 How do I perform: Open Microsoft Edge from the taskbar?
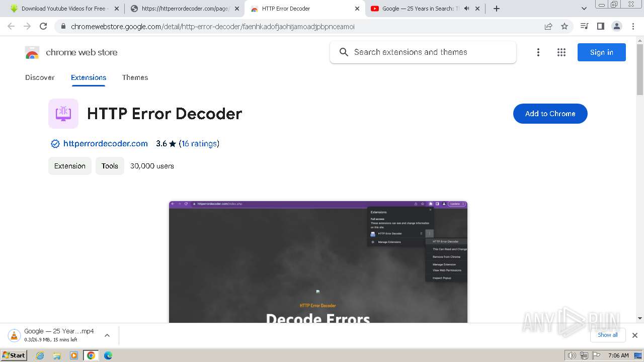(108, 355)
